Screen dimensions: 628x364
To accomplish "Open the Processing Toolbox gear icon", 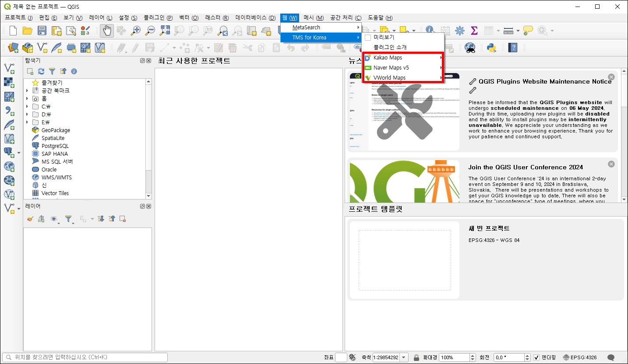I will (x=459, y=31).
